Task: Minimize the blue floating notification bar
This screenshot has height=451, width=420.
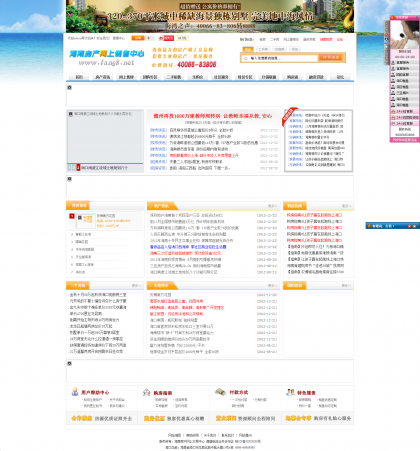Action: pos(409,226)
